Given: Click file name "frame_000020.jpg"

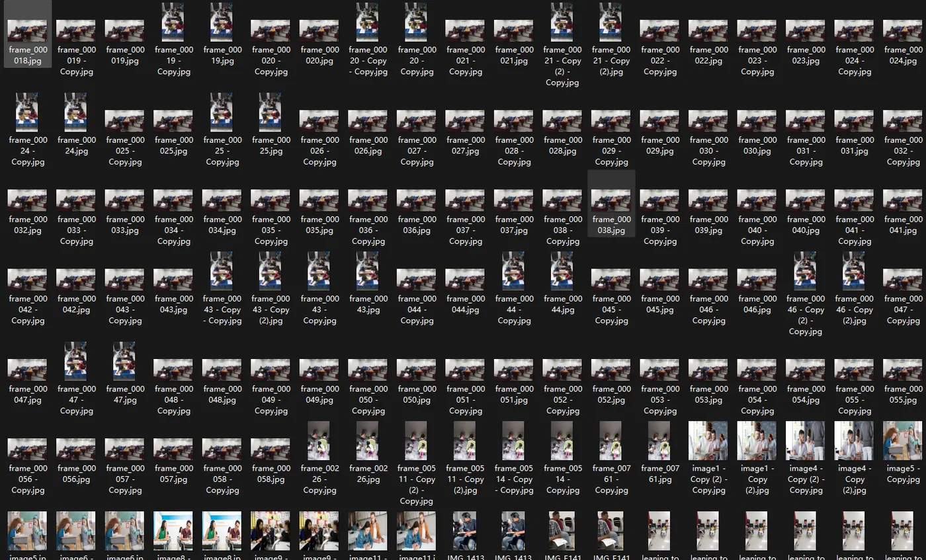Looking at the screenshot, I should 319,55.
